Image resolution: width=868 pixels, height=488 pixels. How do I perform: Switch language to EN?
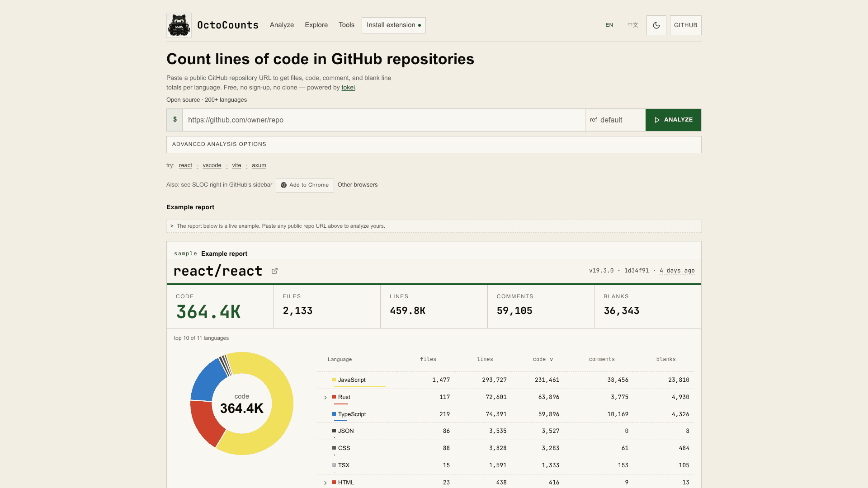(609, 25)
